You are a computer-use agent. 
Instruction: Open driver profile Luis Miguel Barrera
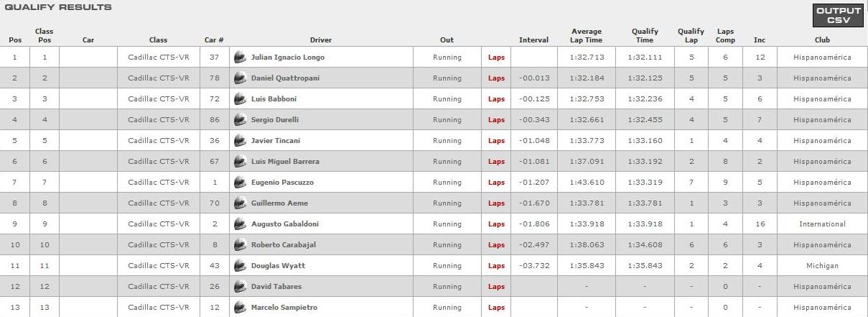click(285, 162)
